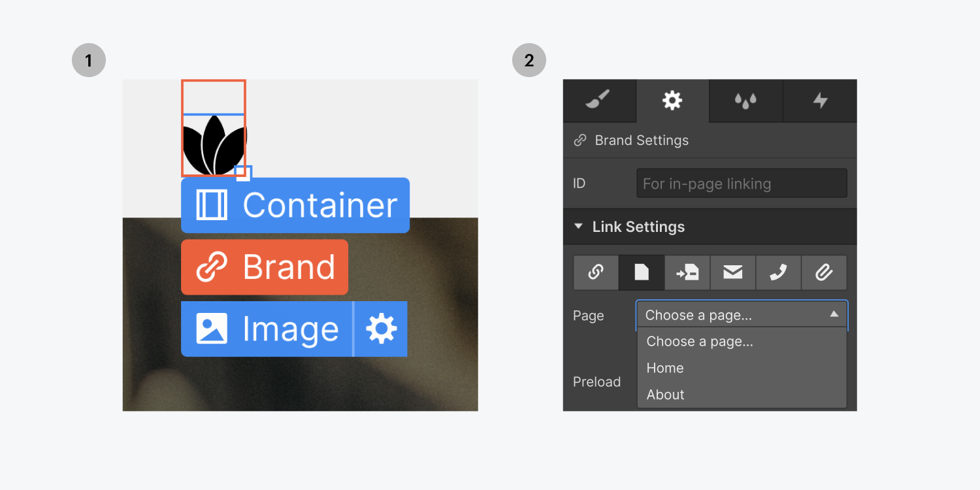Viewport: 980px width, 490px height.
Task: Click the ID in-page linking field
Action: click(742, 183)
